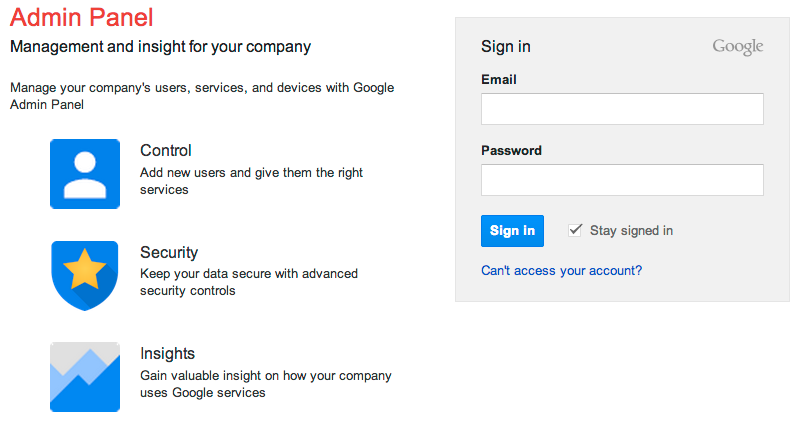Select the Control feature heading
Viewport: 800px width, 421px height.
pyautogui.click(x=166, y=151)
